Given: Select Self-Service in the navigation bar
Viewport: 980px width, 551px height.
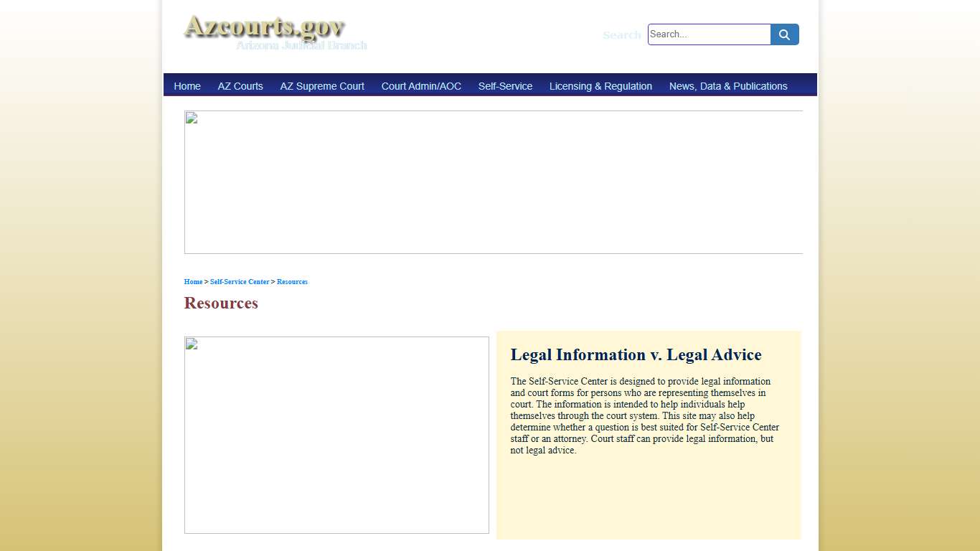Looking at the screenshot, I should (x=505, y=85).
